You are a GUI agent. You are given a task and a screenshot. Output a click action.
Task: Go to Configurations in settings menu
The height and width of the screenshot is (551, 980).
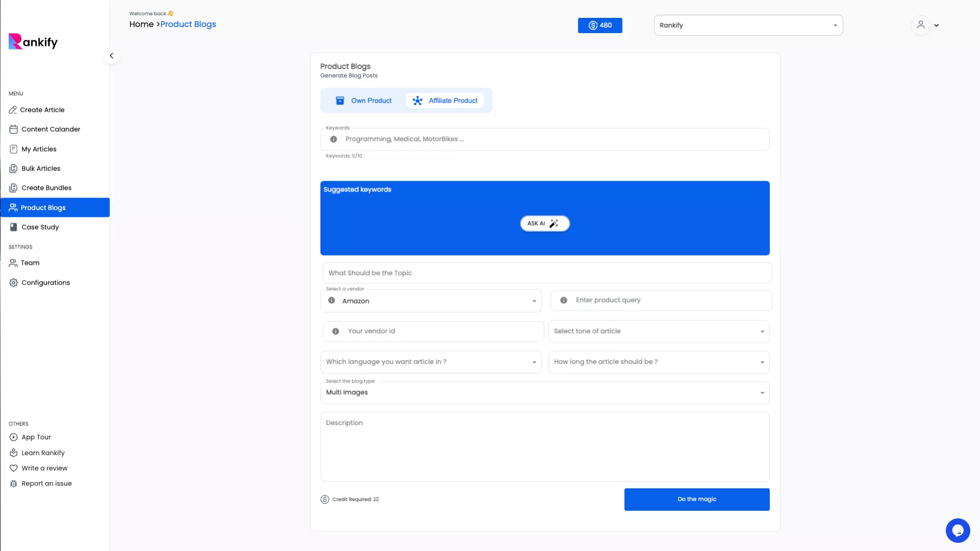(45, 283)
